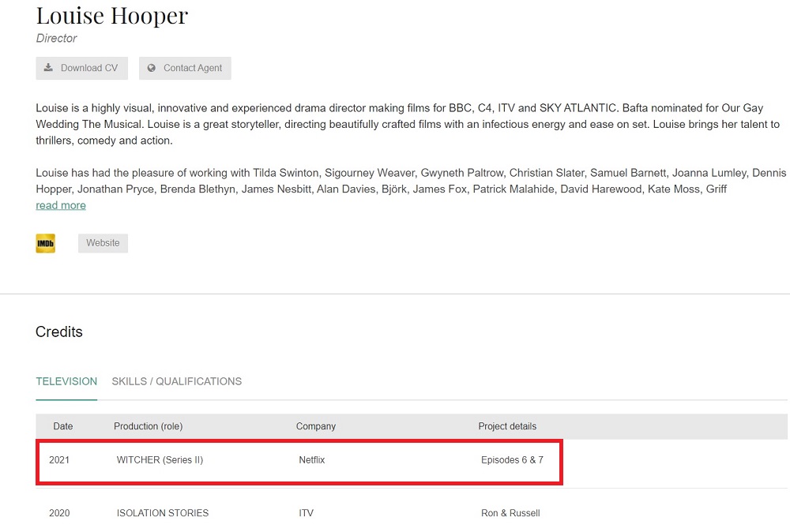Image resolution: width=790 pixels, height=532 pixels.
Task: Open the Website button
Action: pos(103,243)
